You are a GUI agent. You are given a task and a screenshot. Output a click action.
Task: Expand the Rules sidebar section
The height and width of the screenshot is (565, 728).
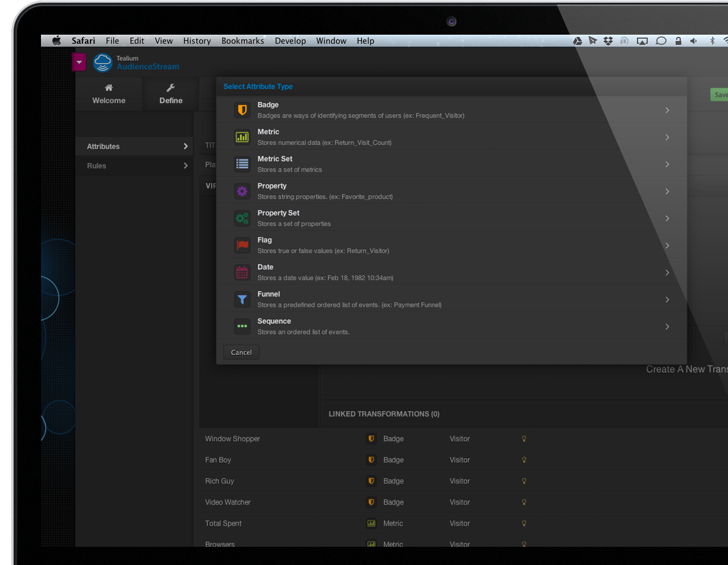pyautogui.click(x=137, y=166)
